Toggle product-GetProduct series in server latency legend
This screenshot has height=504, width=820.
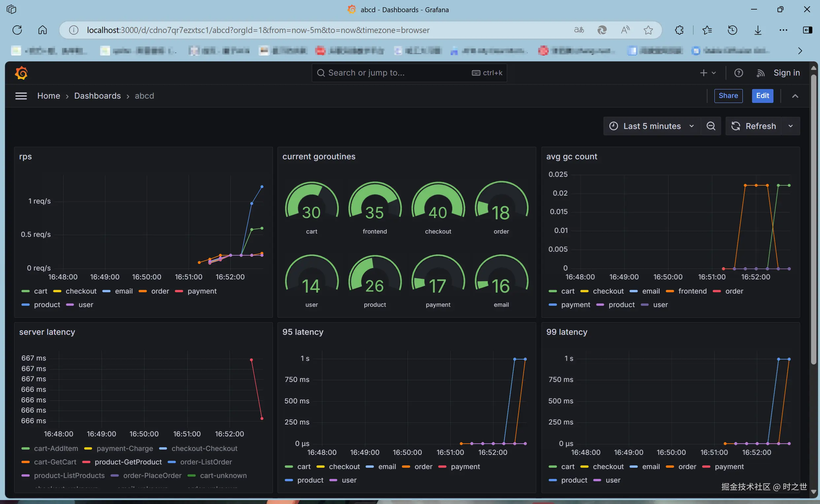click(128, 462)
